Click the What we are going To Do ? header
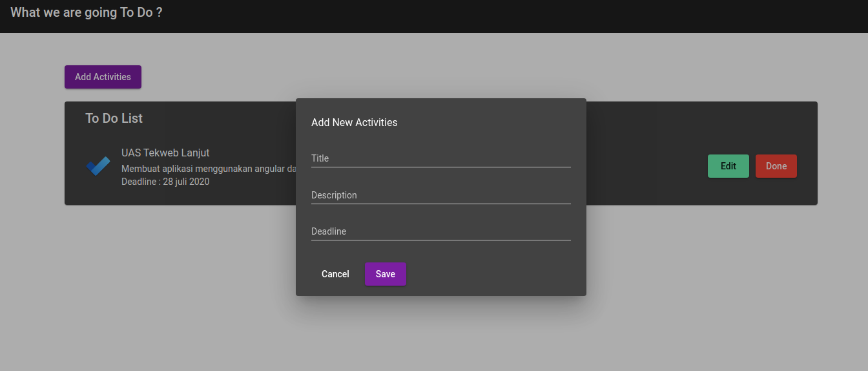The height and width of the screenshot is (371, 868). 87,12
